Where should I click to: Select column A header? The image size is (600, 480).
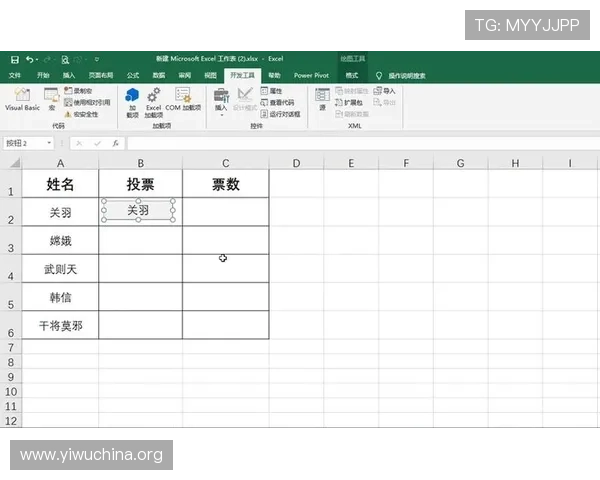tap(60, 163)
